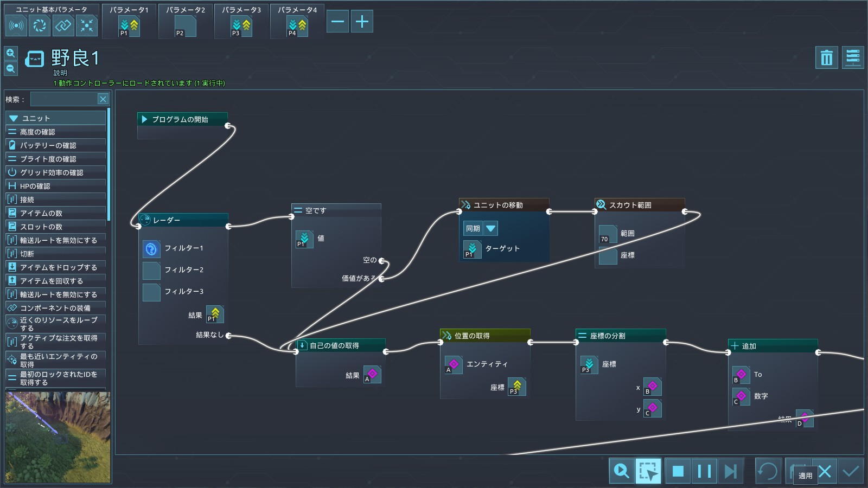Click the 検索 search input field
The image size is (868, 488).
(63, 99)
